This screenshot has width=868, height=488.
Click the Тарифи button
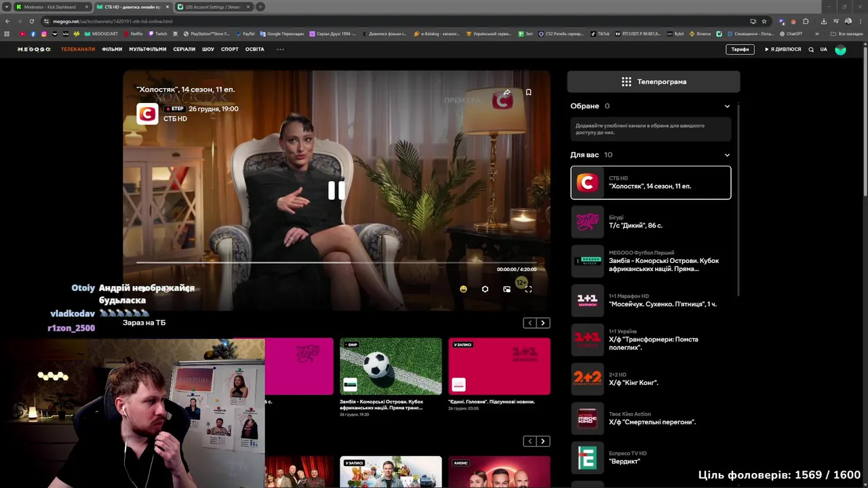point(740,49)
